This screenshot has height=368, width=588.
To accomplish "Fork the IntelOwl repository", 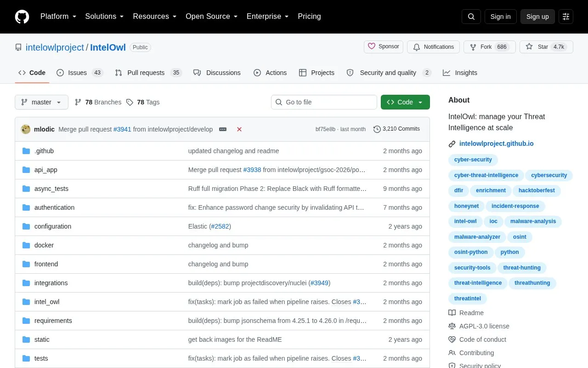I will (489, 47).
